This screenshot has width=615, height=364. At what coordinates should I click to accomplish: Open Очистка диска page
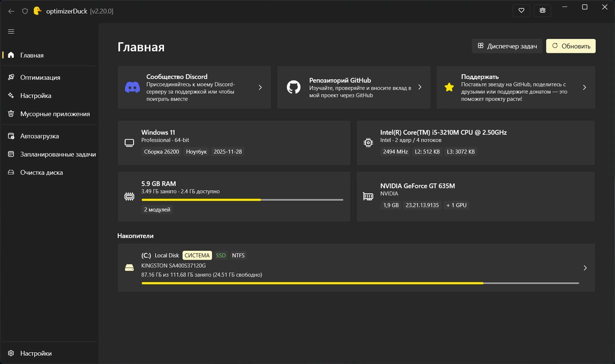(x=49, y=173)
